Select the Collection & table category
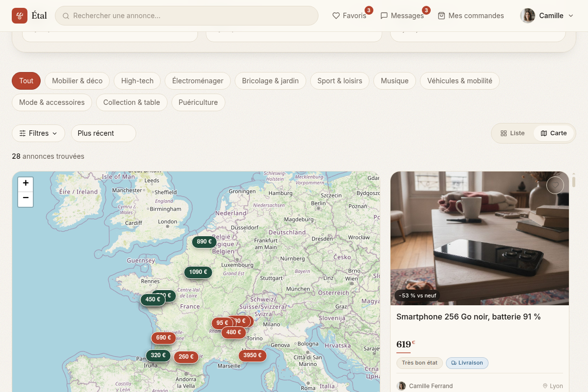This screenshot has height=392, width=588. click(132, 102)
